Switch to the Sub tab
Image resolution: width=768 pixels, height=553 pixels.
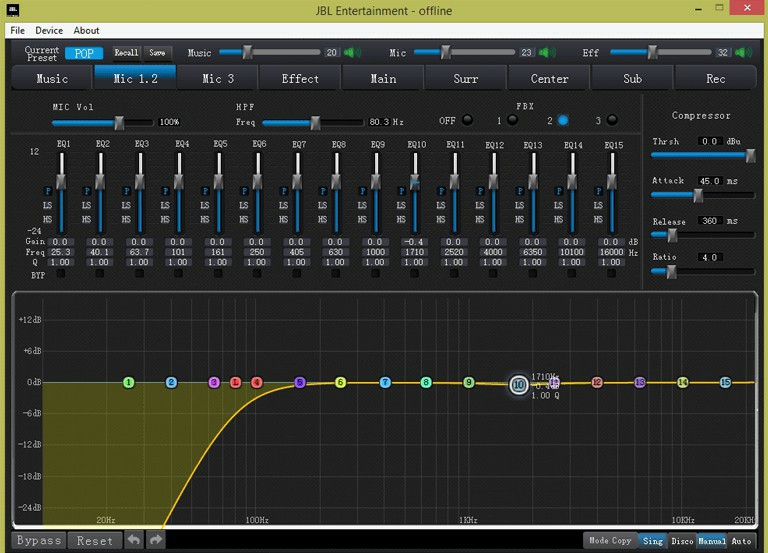(632, 78)
